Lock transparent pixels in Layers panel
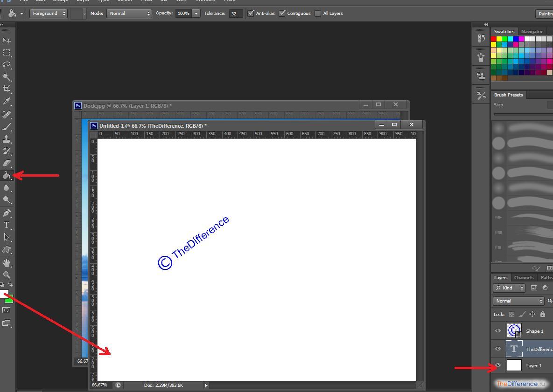This screenshot has width=553, height=392. coord(512,314)
